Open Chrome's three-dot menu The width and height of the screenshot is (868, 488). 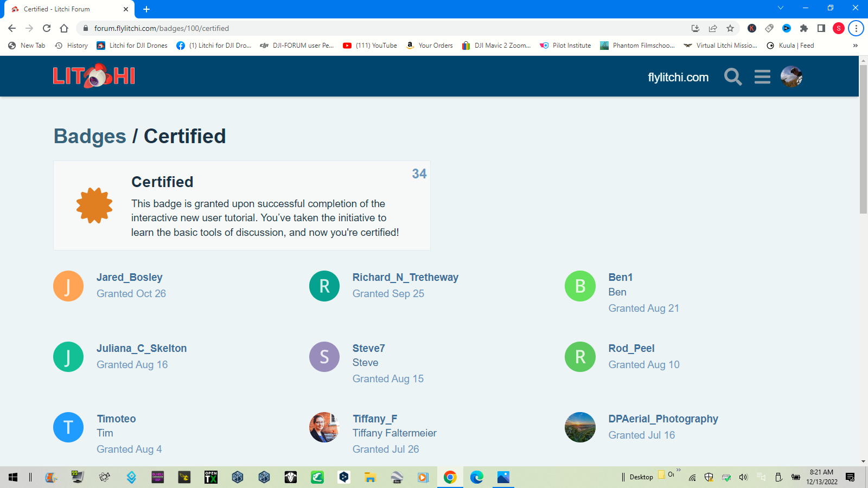coord(856,28)
